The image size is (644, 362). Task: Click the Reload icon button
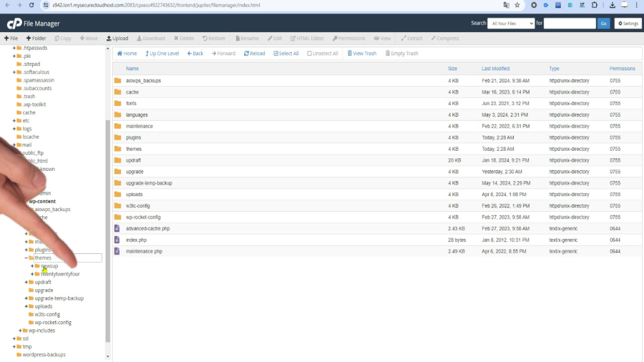[254, 53]
